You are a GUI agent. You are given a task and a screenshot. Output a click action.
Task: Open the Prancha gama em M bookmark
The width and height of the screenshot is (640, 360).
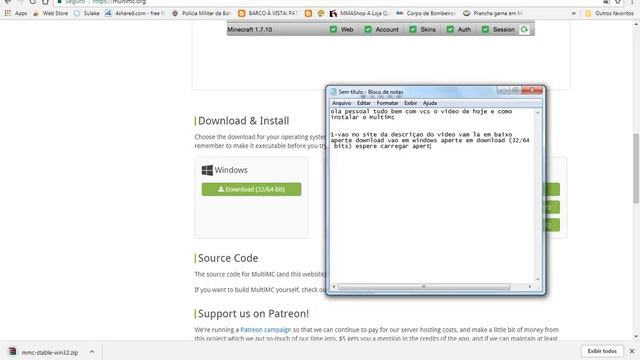493,13
